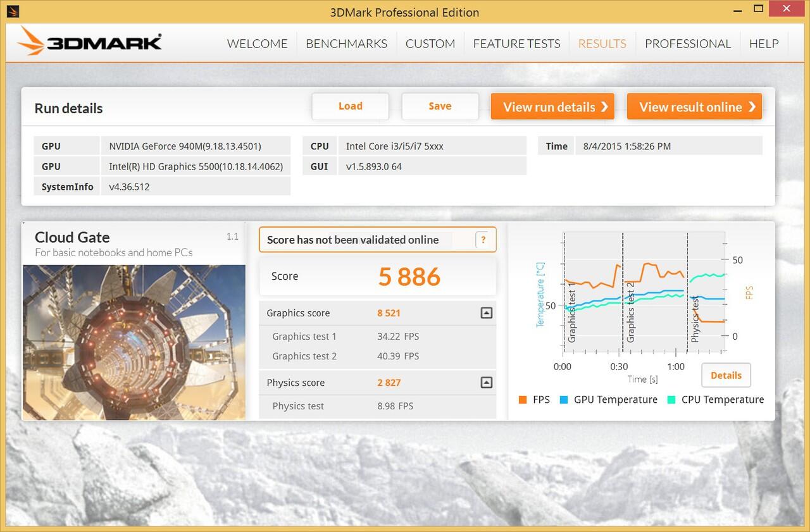
Task: Click the question mark help icon
Action: 483,240
